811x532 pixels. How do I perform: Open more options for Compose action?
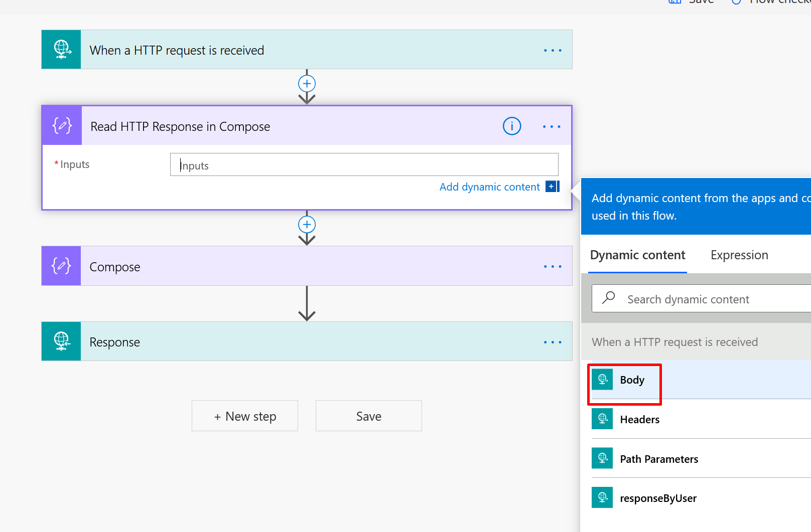point(553,266)
